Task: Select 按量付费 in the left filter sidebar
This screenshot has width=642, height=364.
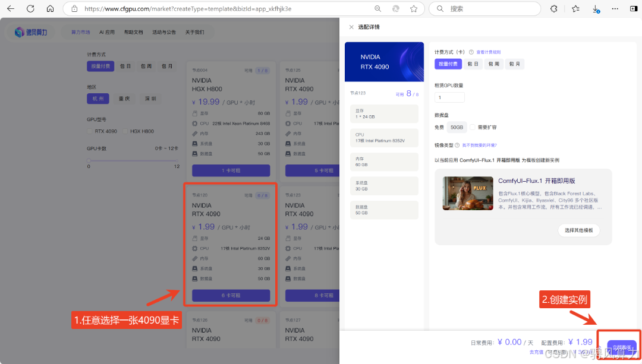Action: point(100,66)
